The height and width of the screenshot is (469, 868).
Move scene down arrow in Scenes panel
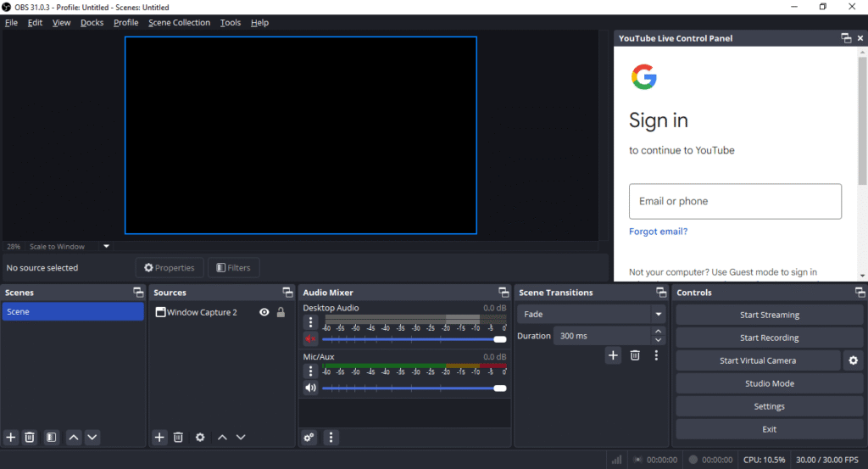[92, 438]
